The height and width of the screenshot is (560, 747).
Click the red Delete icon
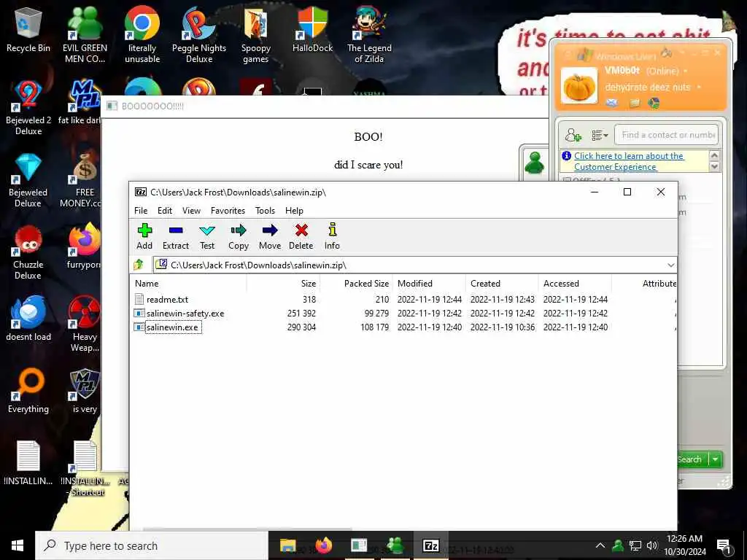click(301, 236)
